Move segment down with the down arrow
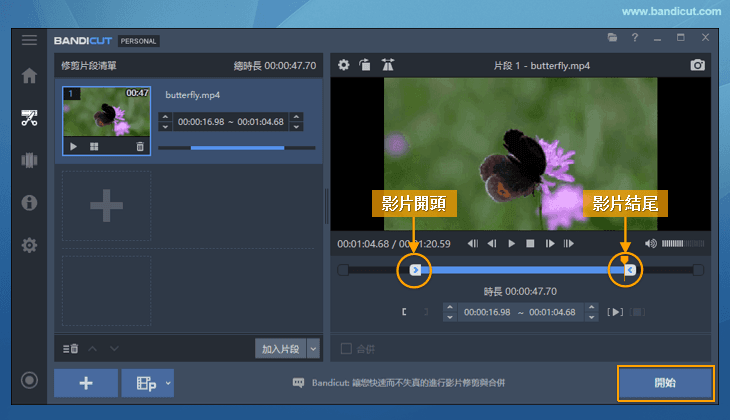The image size is (730, 420). pyautogui.click(x=114, y=348)
